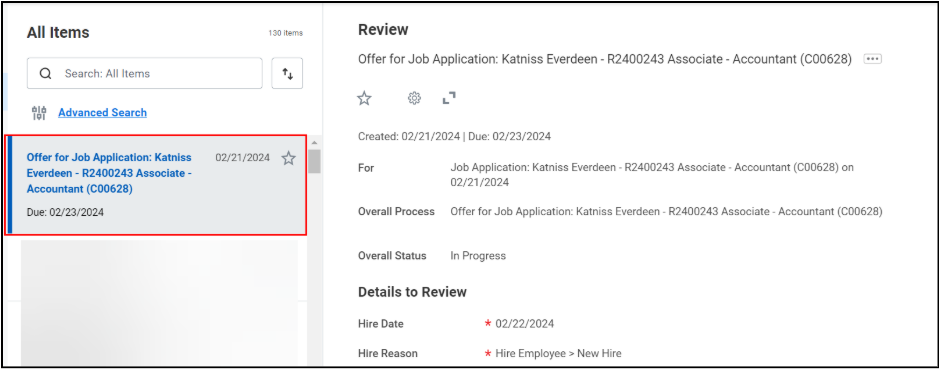Click the Review page title text
This screenshot has height=369, width=939.
pyautogui.click(x=383, y=29)
